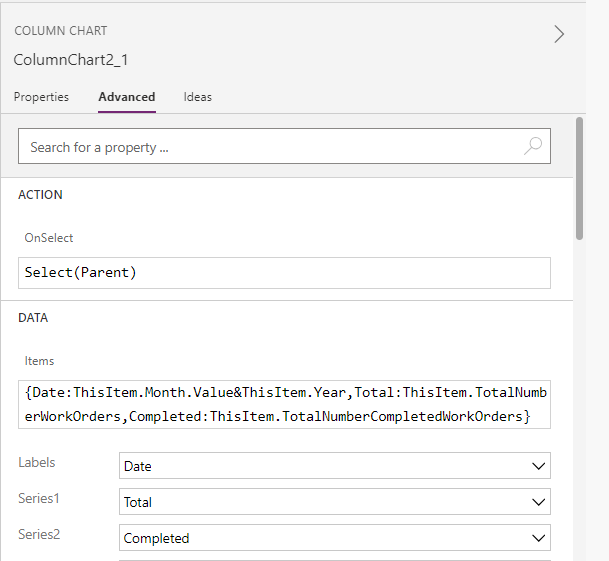The width and height of the screenshot is (609, 561).
Task: Focus the Search for a property field
Action: (284, 146)
